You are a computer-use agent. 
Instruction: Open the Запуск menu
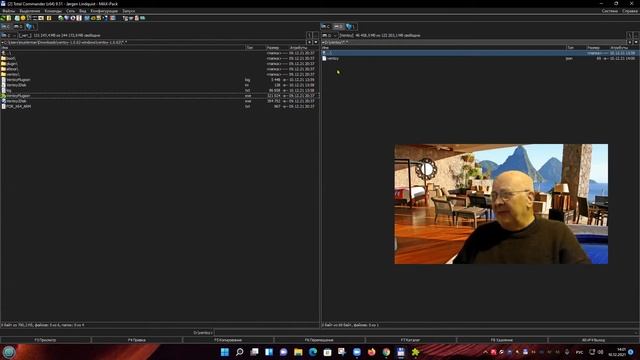tap(129, 11)
